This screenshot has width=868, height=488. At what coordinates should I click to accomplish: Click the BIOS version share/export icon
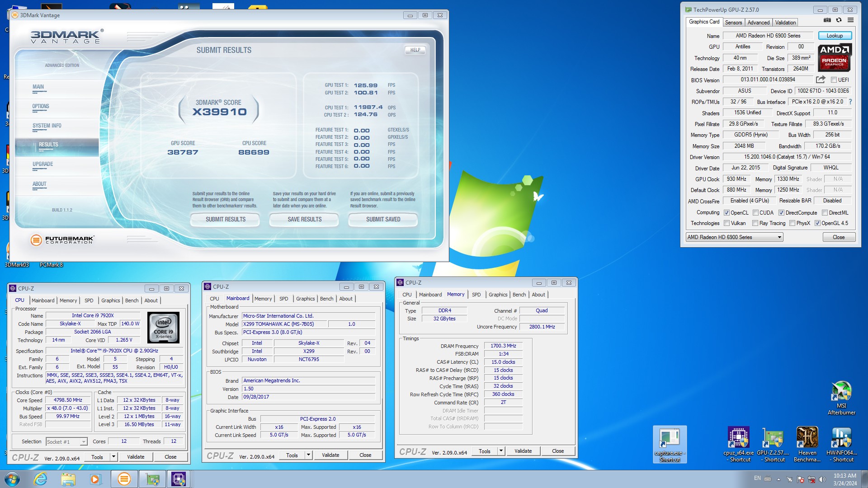[x=821, y=80]
